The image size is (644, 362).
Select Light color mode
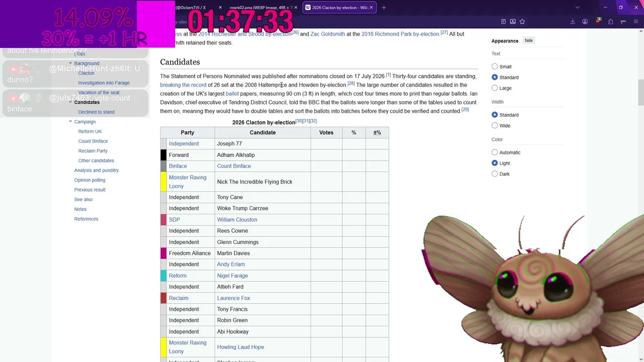pyautogui.click(x=495, y=163)
